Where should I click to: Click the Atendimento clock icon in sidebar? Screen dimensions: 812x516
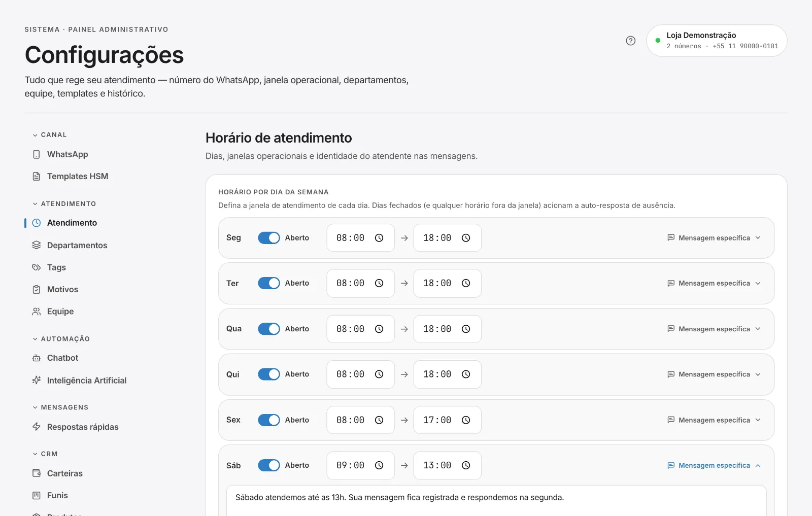pyautogui.click(x=37, y=223)
